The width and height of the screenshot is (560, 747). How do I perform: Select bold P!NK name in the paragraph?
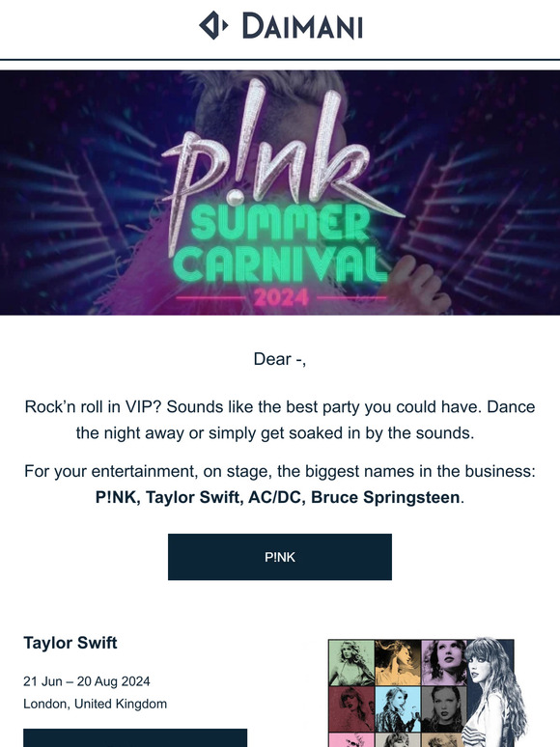pos(117,497)
